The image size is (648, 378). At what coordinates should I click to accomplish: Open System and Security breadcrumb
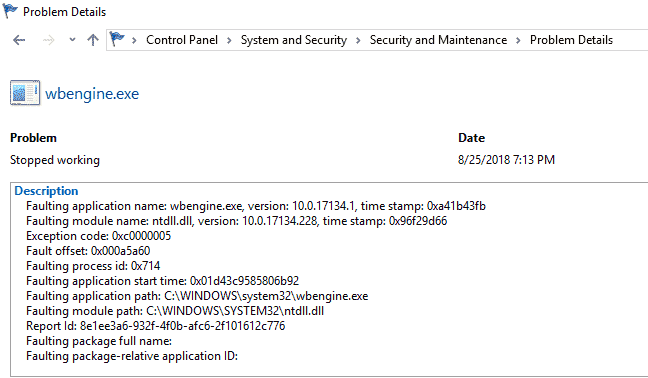(x=293, y=40)
